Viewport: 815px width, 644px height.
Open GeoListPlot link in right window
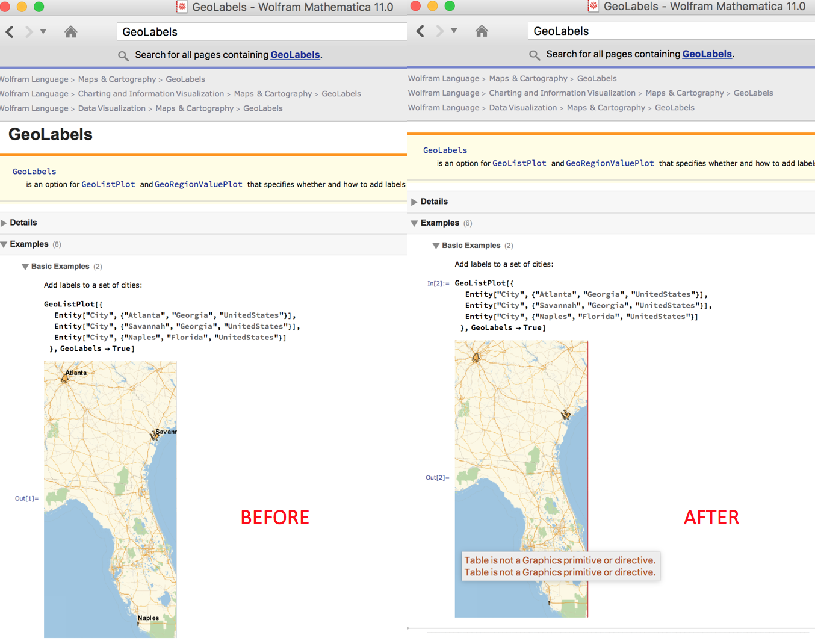519,164
